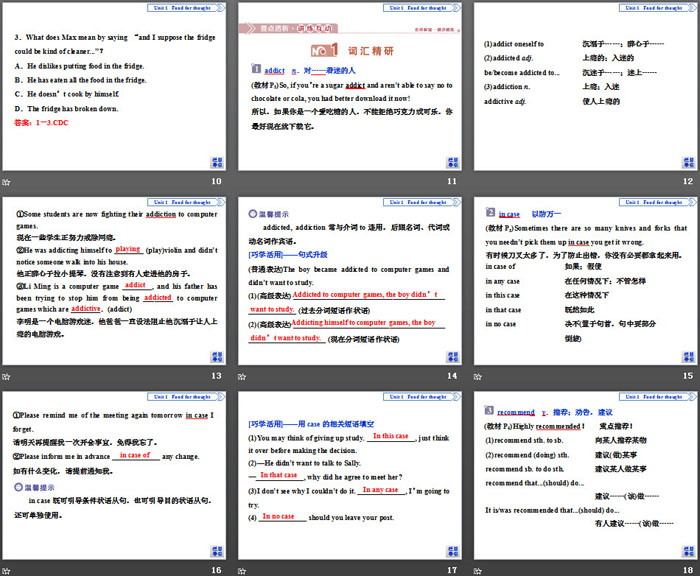Click the underlined 'recommend' heading on slide 18
The image size is (700, 576).
(x=516, y=411)
